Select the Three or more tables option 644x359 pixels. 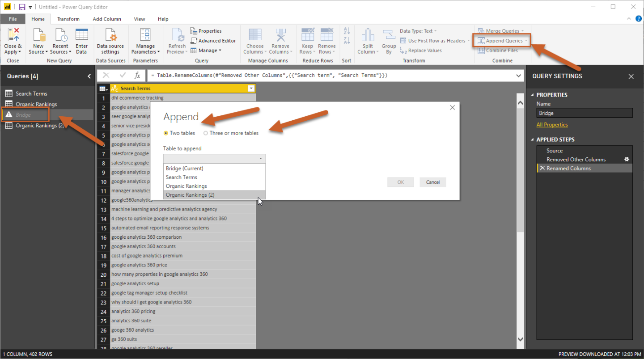[x=206, y=133]
